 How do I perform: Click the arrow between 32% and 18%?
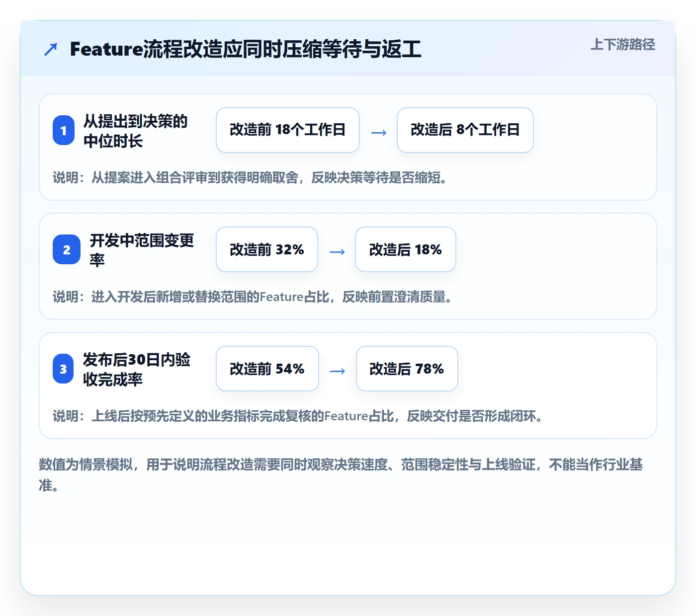[337, 252]
